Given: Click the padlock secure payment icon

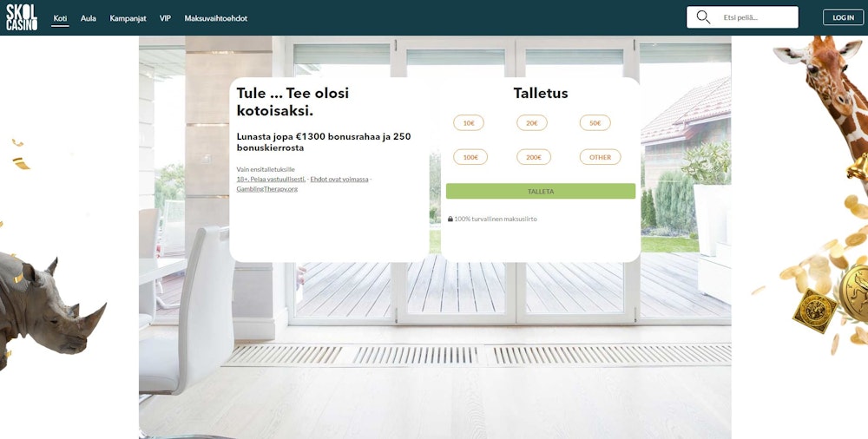Looking at the screenshot, I should click(450, 219).
